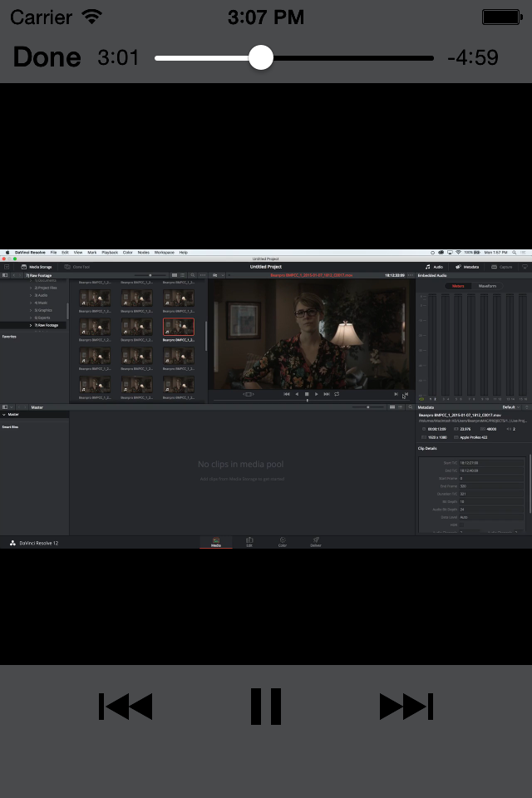
Task: Open the View menu
Action: point(78,253)
